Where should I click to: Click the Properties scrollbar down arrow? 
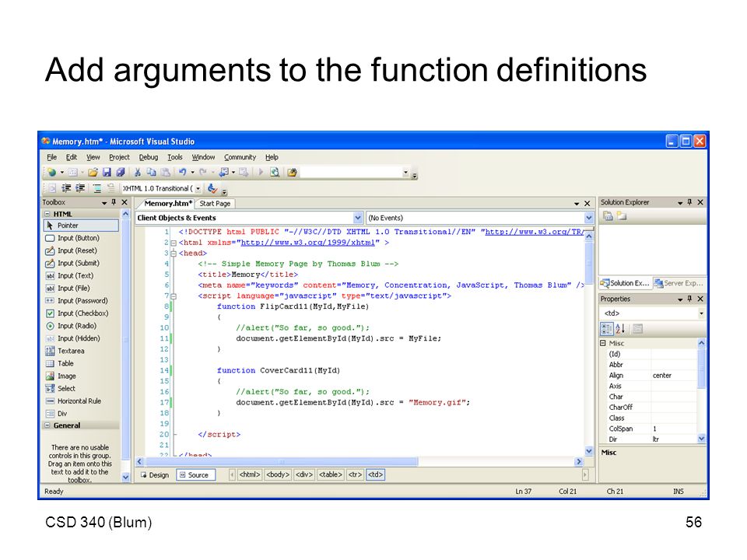tap(701, 439)
